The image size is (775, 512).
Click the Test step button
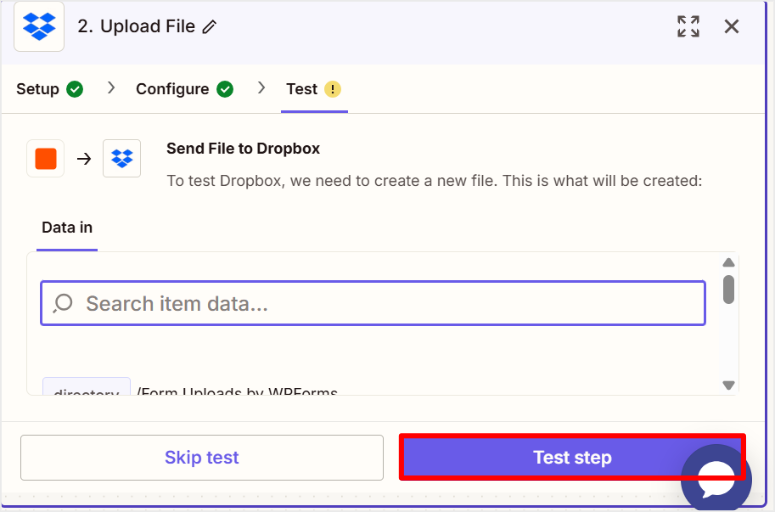[572, 458]
